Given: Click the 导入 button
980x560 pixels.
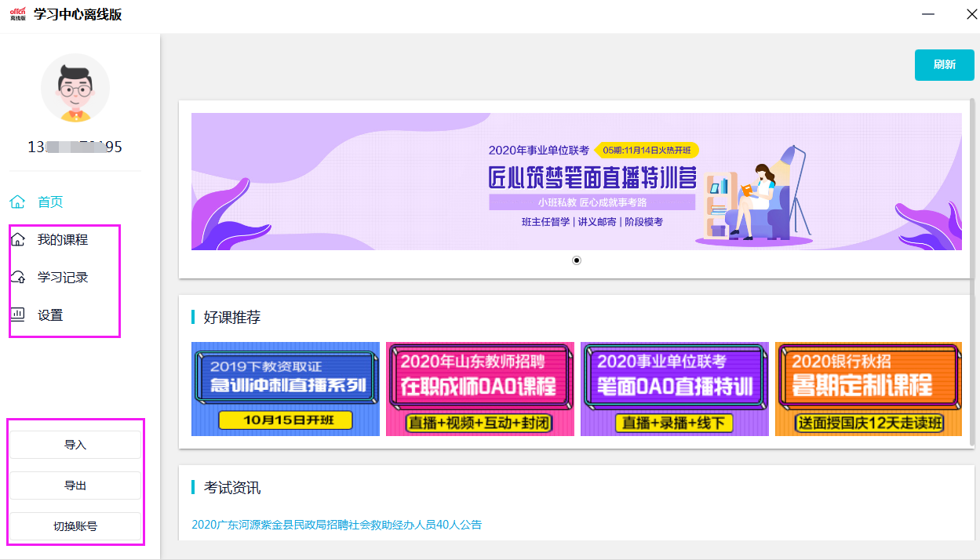Looking at the screenshot, I should [x=75, y=445].
